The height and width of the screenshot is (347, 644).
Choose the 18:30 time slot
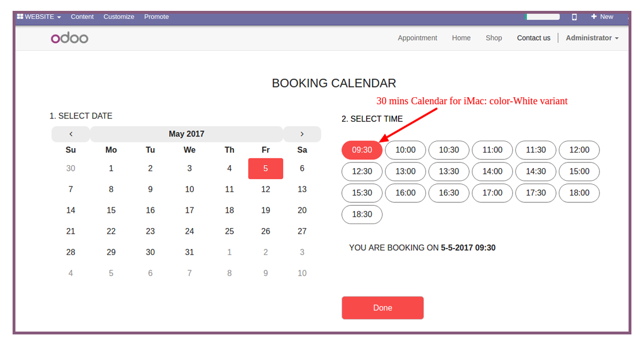pyautogui.click(x=362, y=214)
